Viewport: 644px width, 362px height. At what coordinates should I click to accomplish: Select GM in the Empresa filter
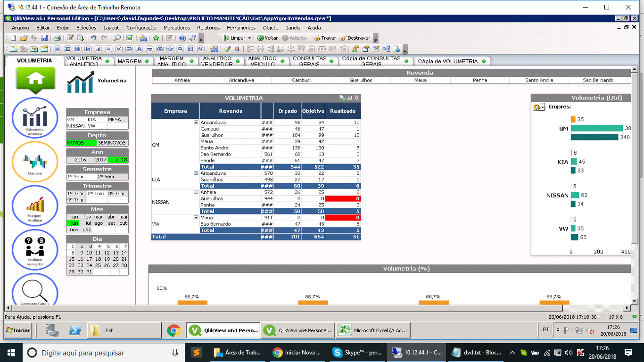point(76,120)
